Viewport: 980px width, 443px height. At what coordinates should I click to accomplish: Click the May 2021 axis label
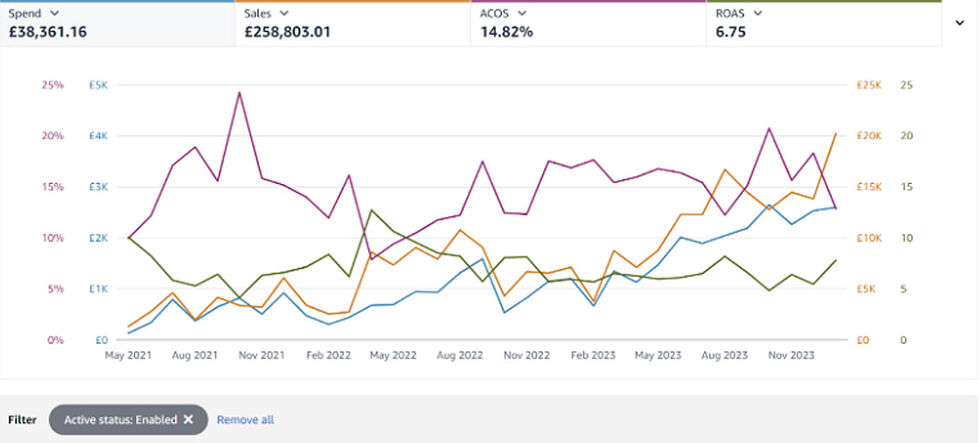[127, 355]
